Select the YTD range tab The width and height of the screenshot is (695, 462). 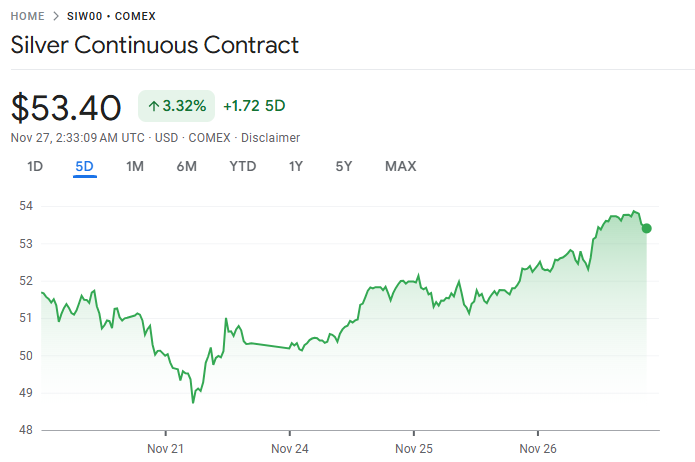click(243, 166)
